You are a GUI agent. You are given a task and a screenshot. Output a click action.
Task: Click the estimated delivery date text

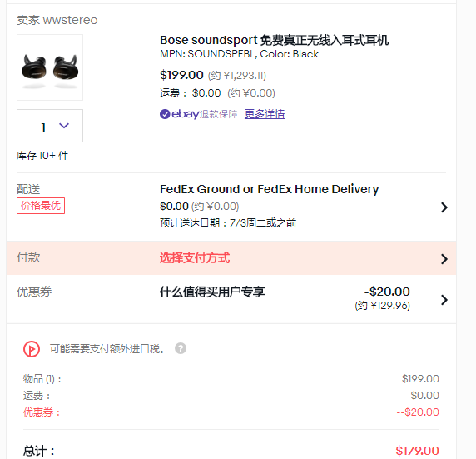pyautogui.click(x=228, y=222)
